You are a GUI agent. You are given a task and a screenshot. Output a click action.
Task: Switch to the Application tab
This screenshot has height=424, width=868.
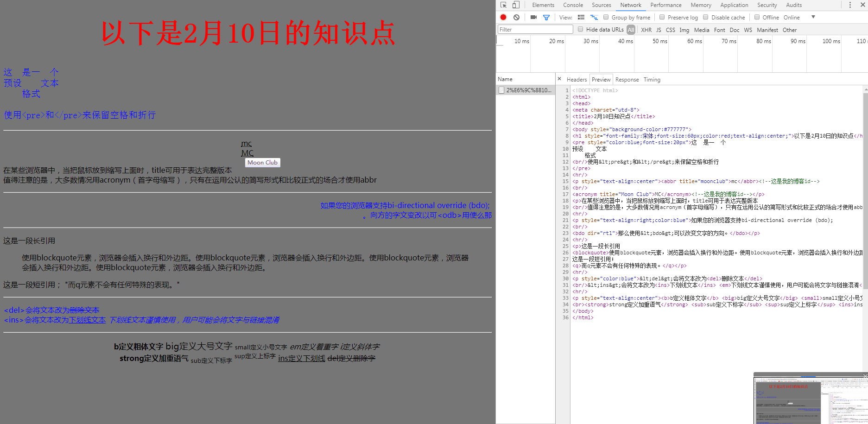pyautogui.click(x=734, y=5)
